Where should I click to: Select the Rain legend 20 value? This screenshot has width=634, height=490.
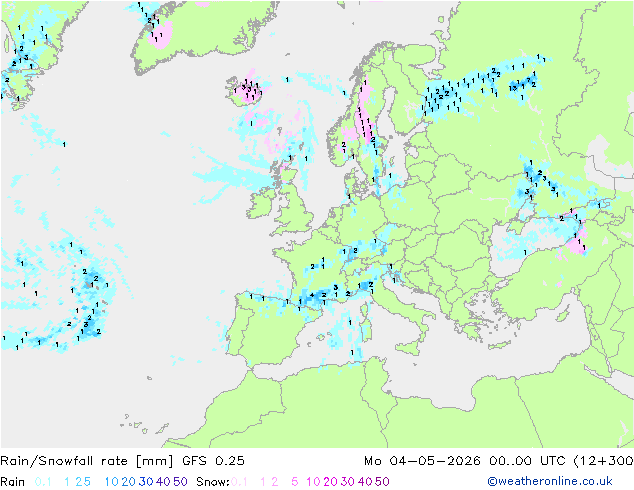point(129,482)
